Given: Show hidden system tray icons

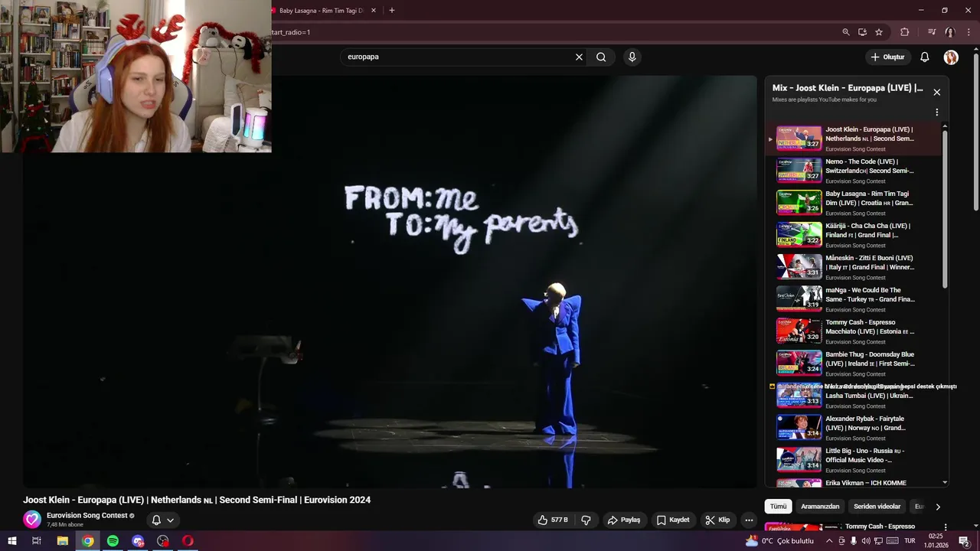Looking at the screenshot, I should [x=828, y=541].
